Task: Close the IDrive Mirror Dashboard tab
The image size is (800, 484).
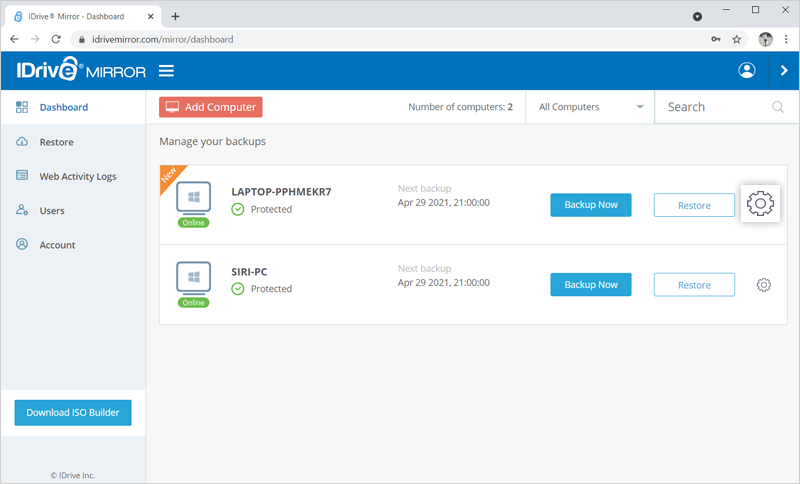Action: tap(151, 16)
